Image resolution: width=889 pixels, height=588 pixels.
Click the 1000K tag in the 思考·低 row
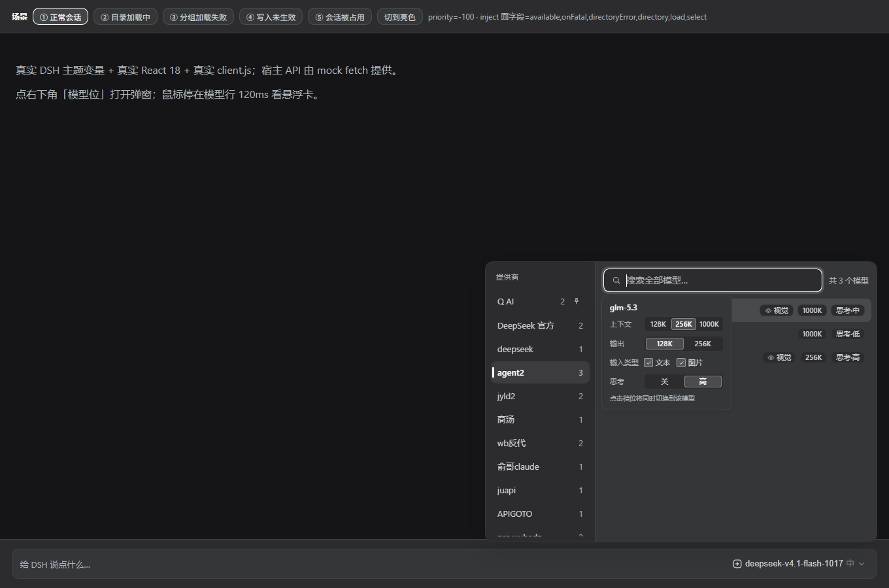[x=812, y=334]
